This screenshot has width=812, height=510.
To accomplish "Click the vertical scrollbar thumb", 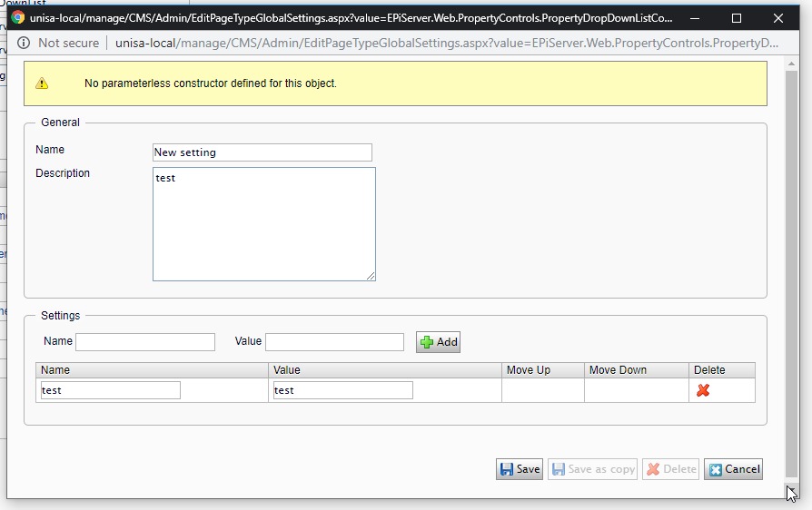I will pos(791,274).
